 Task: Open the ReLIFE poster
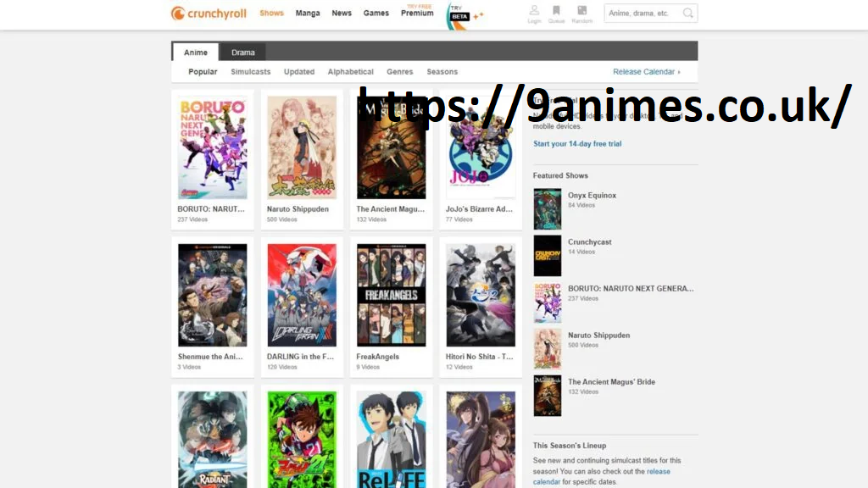click(392, 440)
